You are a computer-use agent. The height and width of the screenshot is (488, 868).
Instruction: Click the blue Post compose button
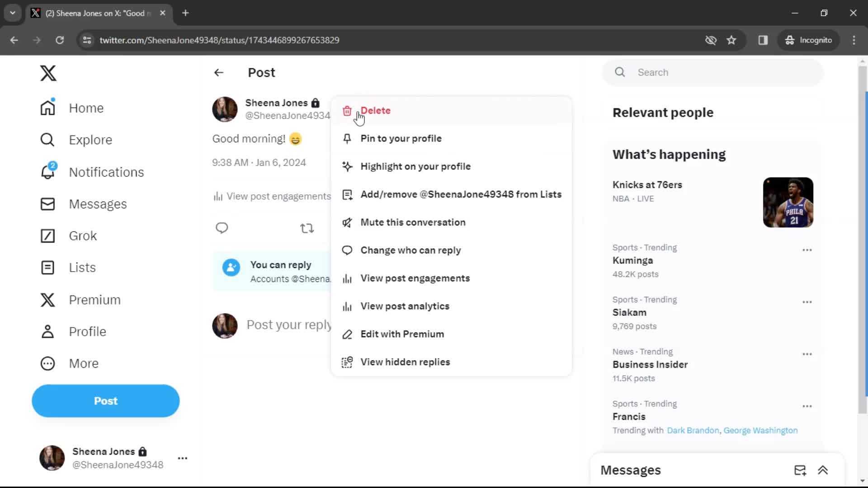click(x=105, y=400)
